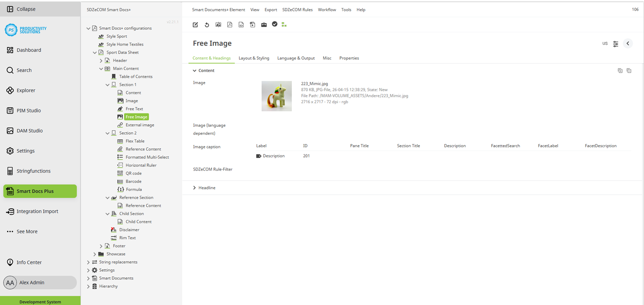Click the copy icon in Content section
Screen dimensions: 644x305
620,71
